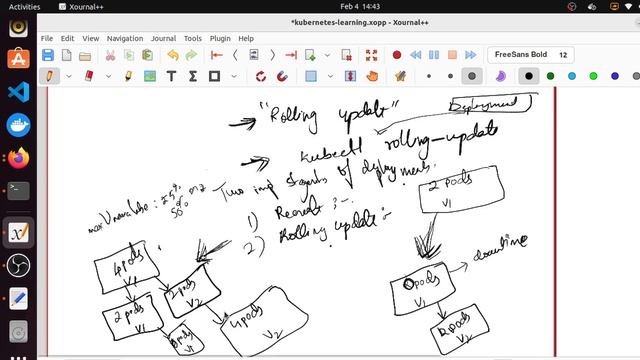Toggle rotation snapping

[x=261, y=76]
